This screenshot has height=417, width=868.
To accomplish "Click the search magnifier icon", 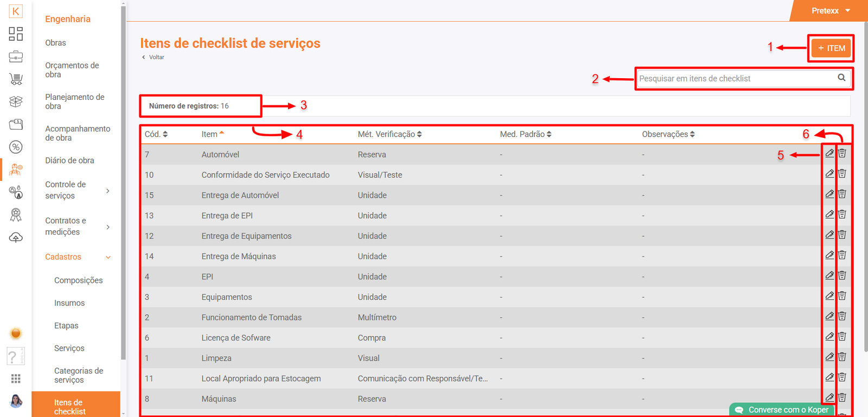I will (x=841, y=78).
